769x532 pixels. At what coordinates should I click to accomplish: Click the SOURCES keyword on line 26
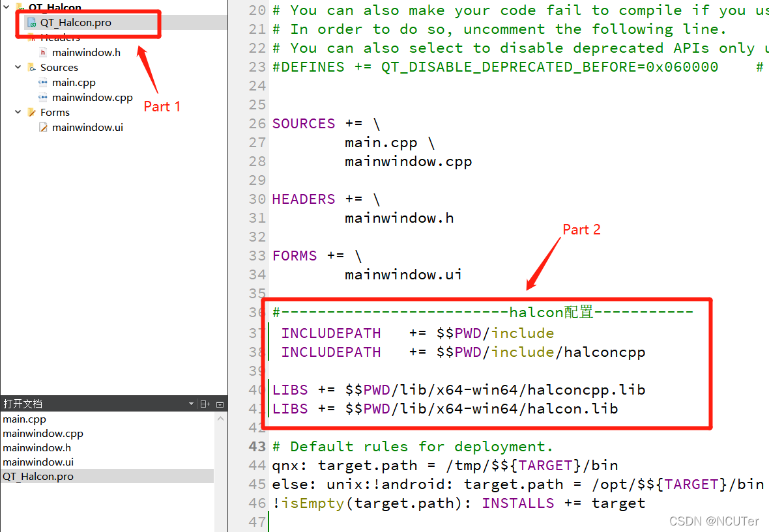click(x=304, y=124)
